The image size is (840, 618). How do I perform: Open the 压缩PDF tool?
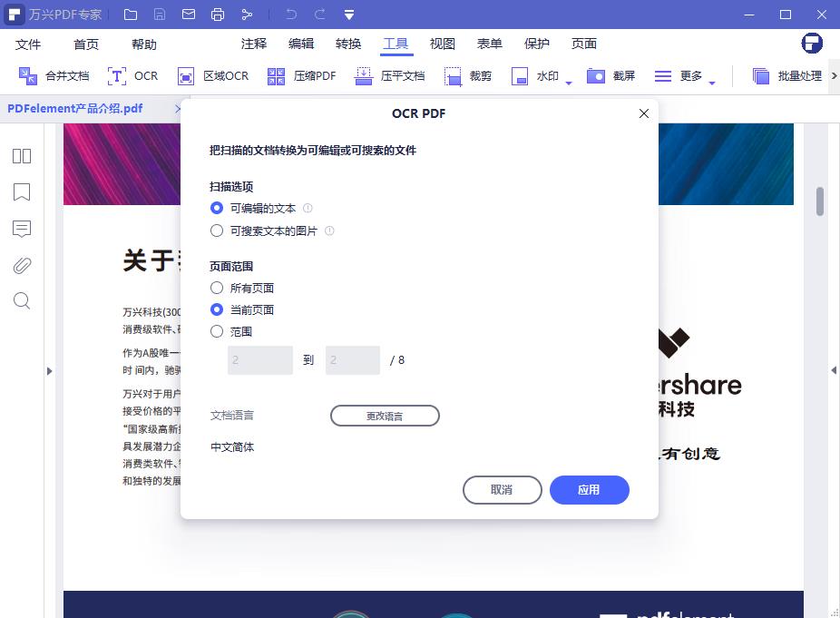pyautogui.click(x=301, y=76)
